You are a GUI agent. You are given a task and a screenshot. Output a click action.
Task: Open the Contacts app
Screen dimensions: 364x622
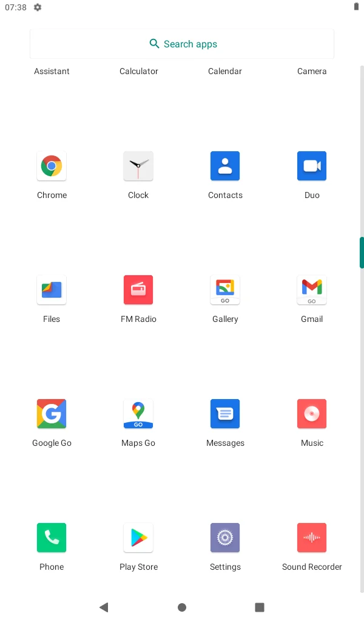(x=225, y=166)
